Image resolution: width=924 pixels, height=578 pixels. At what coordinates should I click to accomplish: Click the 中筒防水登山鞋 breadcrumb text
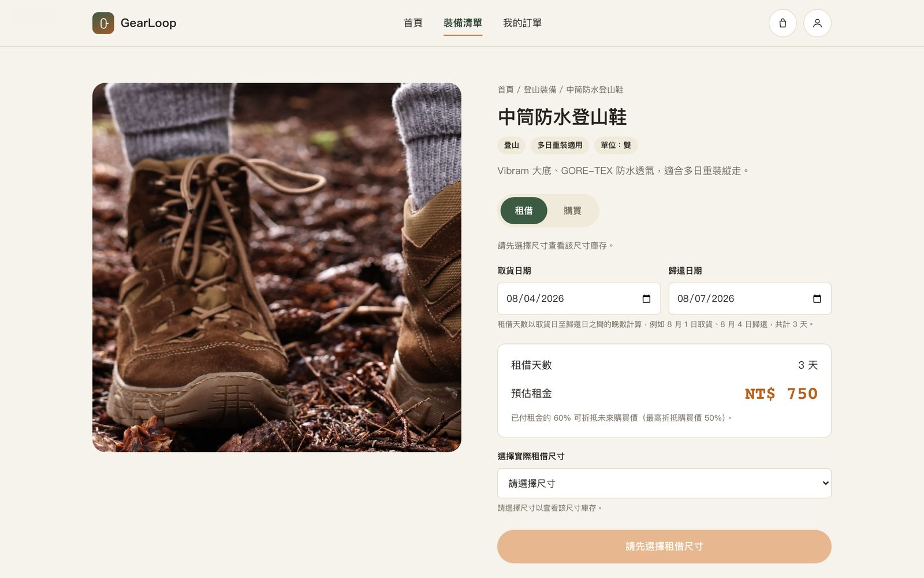594,90
